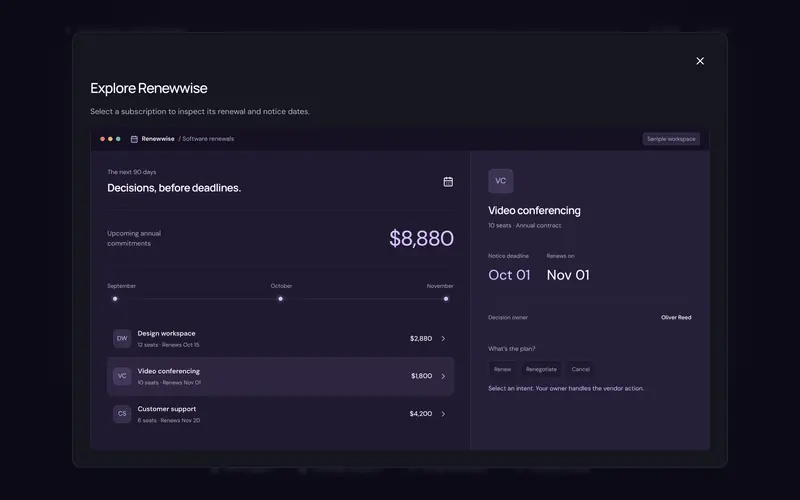Click the Oliver Reed decision owner name
800x500 pixels.
coord(676,317)
